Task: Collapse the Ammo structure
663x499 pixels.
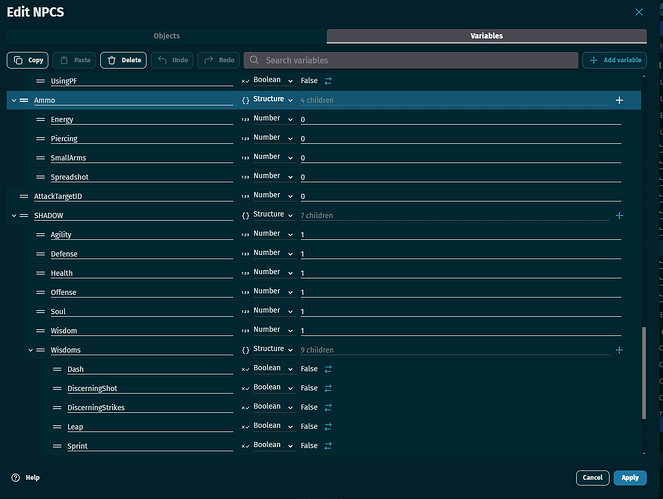Action: point(14,100)
